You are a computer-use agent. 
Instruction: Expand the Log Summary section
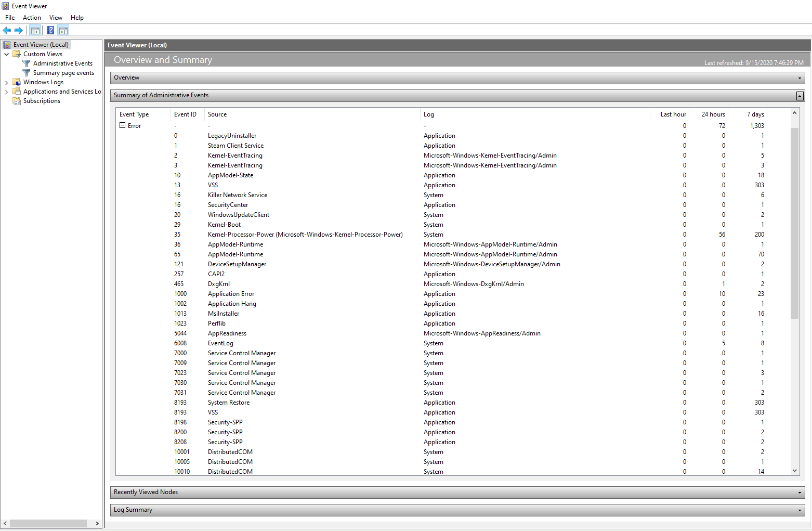tap(800, 510)
